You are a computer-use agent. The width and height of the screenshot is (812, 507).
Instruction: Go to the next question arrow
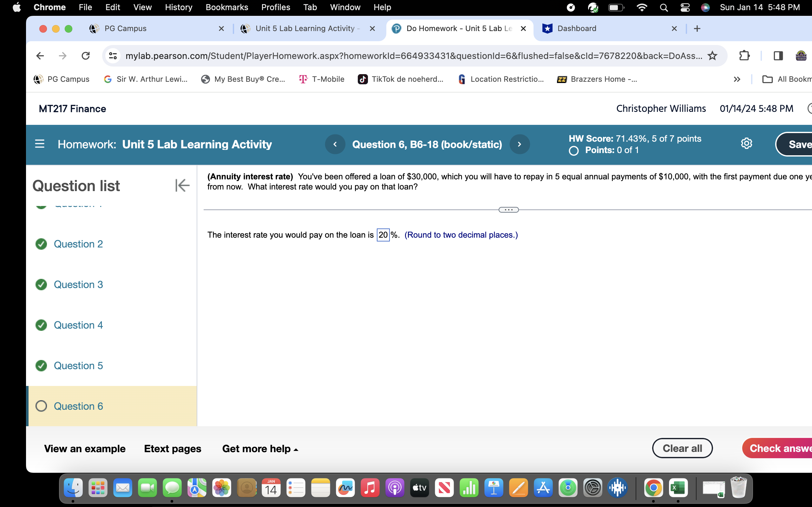tap(520, 144)
